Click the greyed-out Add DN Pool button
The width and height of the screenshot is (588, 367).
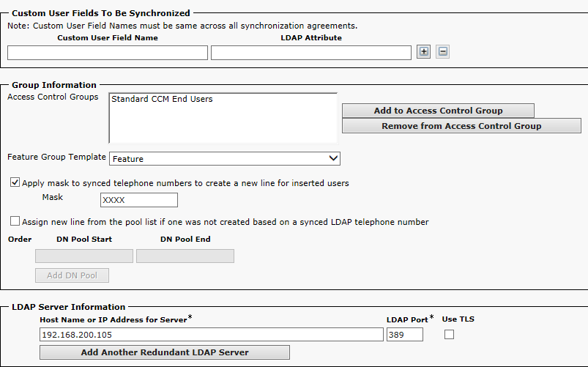[72, 275]
